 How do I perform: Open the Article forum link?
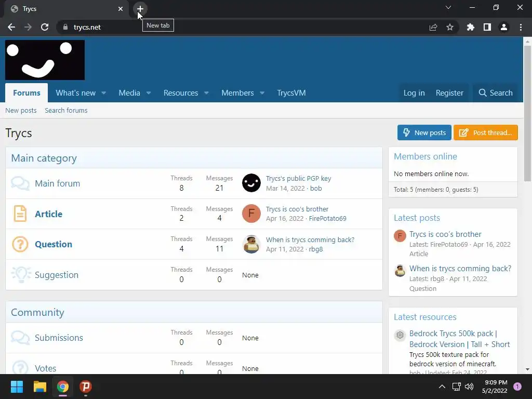tap(48, 214)
